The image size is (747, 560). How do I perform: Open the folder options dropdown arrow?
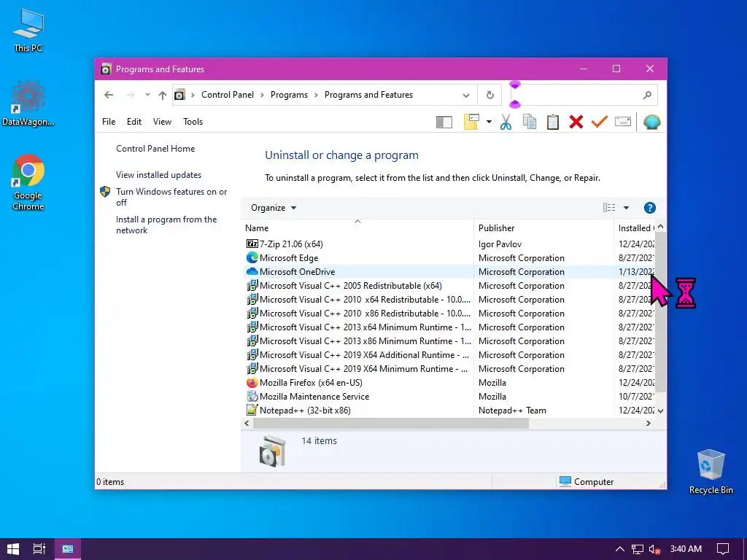(x=489, y=122)
